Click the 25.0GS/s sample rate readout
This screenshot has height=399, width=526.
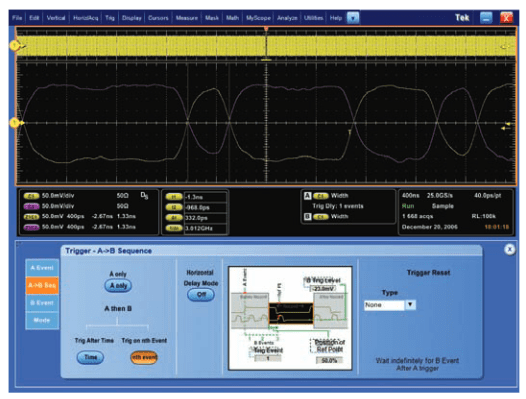[439, 195]
